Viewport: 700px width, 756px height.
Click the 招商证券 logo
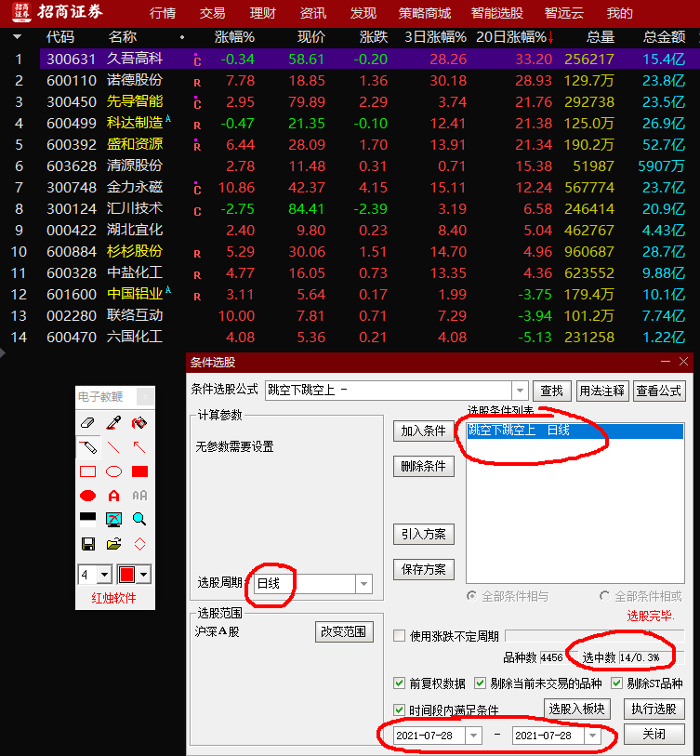pos(57,11)
